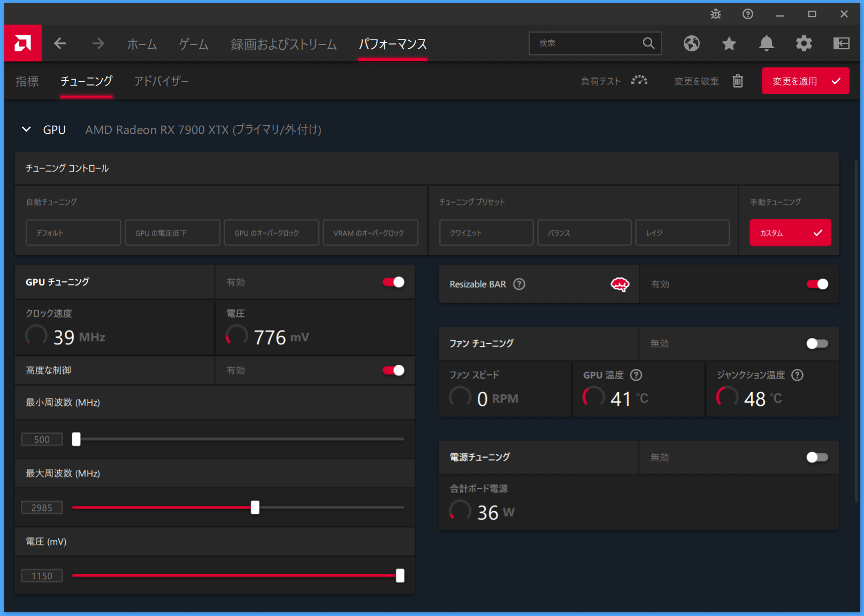Click minimum frequency value box 500
Viewport: 864px width, 616px height.
tap(42, 440)
